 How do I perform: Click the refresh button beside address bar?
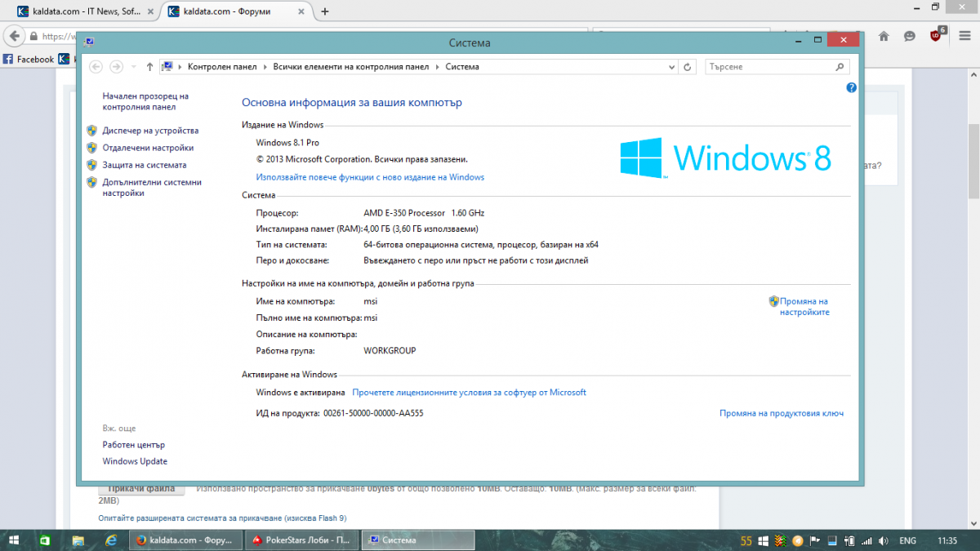(688, 67)
